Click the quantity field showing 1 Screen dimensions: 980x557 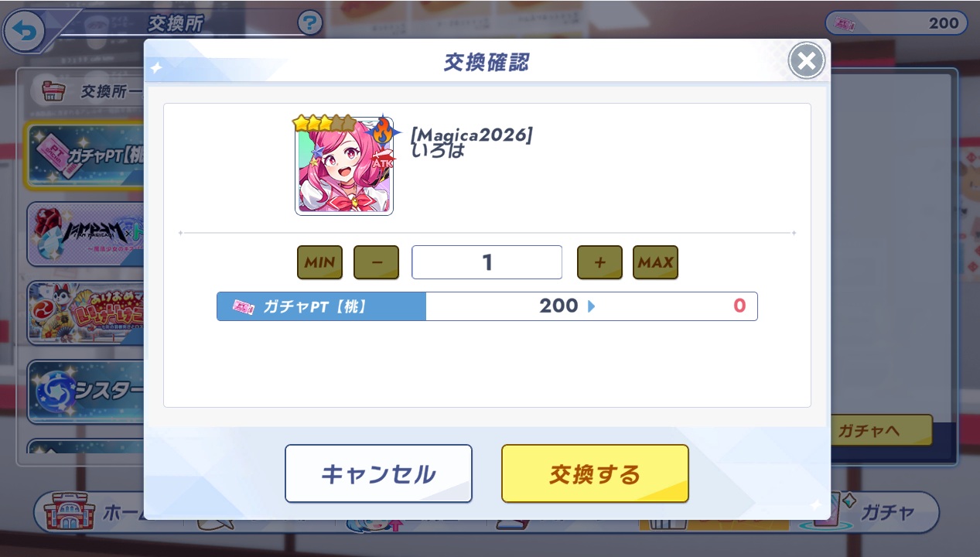[x=487, y=262]
